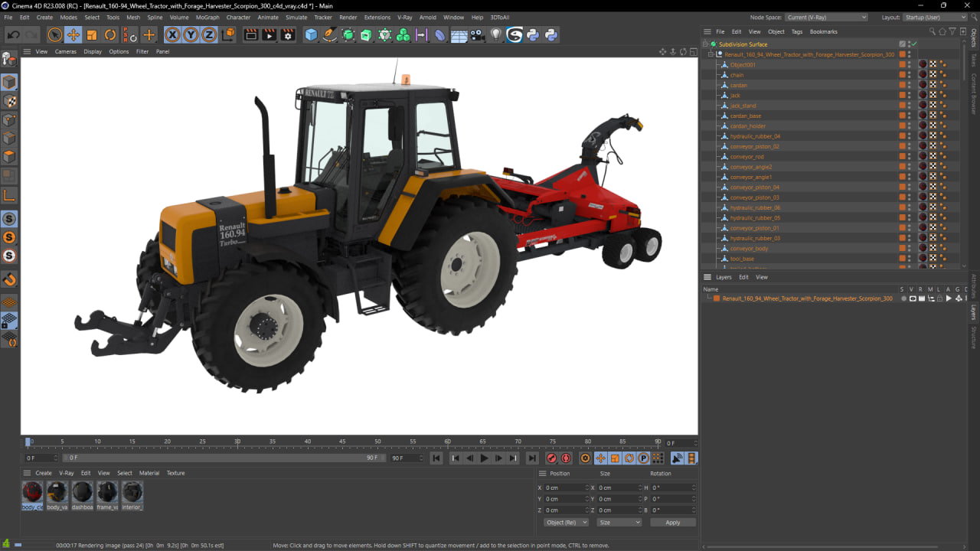Go to end of animation
This screenshot has height=551, width=980.
tap(532, 458)
